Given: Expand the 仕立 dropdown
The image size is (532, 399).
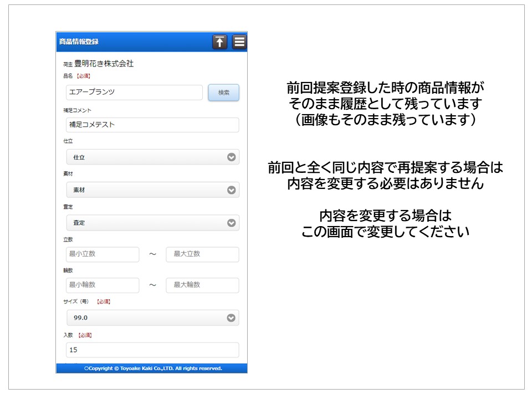Looking at the screenshot, I should (152, 157).
